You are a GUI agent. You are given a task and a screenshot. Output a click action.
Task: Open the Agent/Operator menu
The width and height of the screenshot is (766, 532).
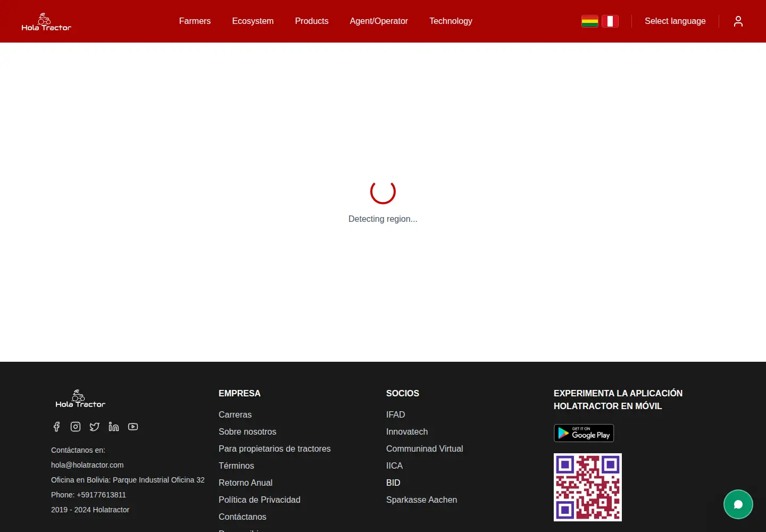pyautogui.click(x=379, y=21)
